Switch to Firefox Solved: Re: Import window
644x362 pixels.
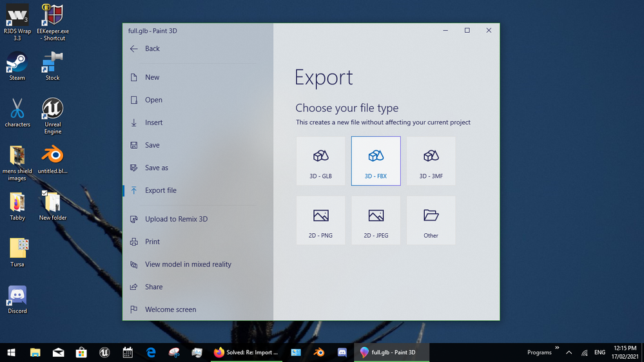246,352
